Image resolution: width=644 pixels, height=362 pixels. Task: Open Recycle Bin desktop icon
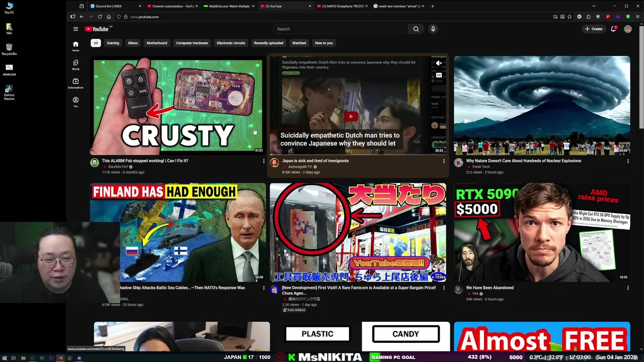9,49
